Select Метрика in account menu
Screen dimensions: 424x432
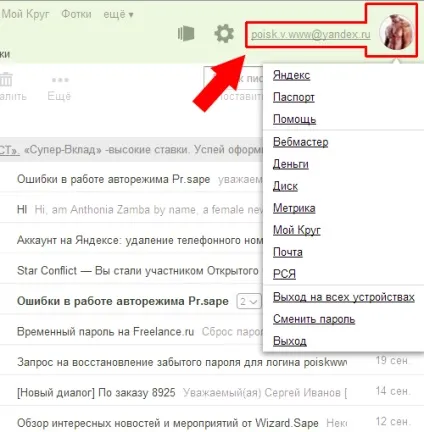coord(294,208)
